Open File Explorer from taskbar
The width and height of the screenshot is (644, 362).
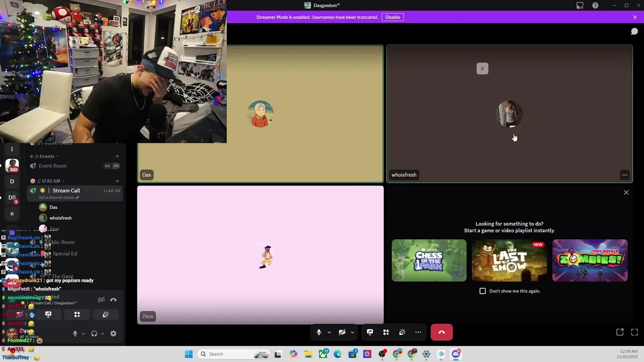coord(308,354)
